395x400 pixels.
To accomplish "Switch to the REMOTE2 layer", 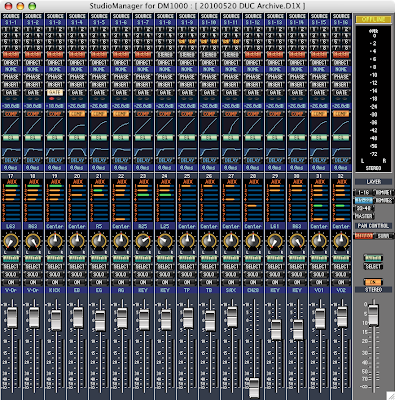I will point(383,200).
